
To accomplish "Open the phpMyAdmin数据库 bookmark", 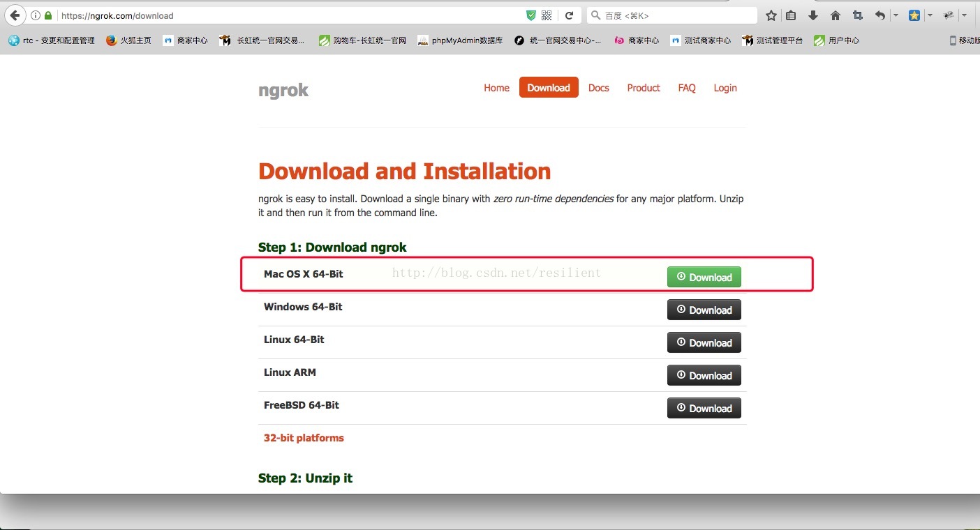I will point(460,40).
